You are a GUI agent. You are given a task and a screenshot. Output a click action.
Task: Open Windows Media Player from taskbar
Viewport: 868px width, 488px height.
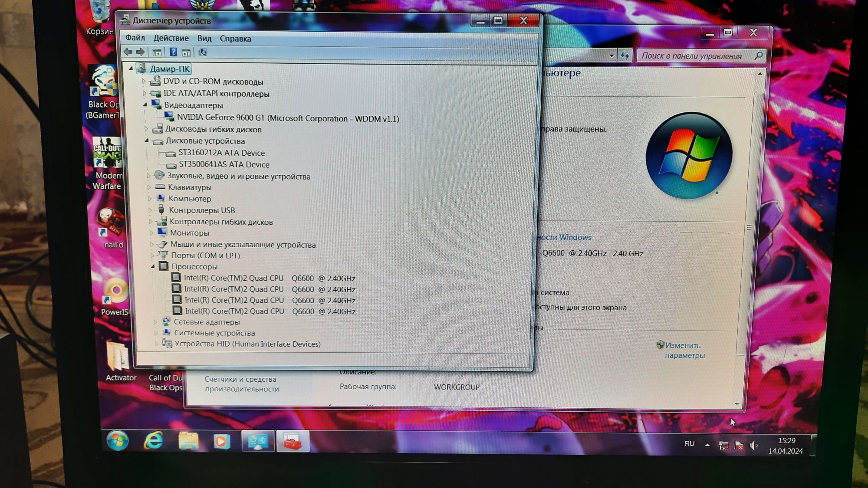click(x=222, y=442)
